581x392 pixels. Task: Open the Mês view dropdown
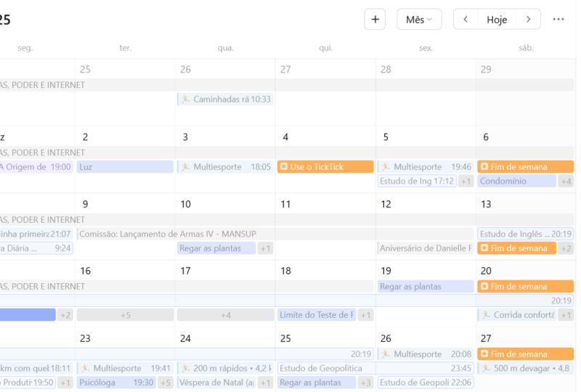419,20
